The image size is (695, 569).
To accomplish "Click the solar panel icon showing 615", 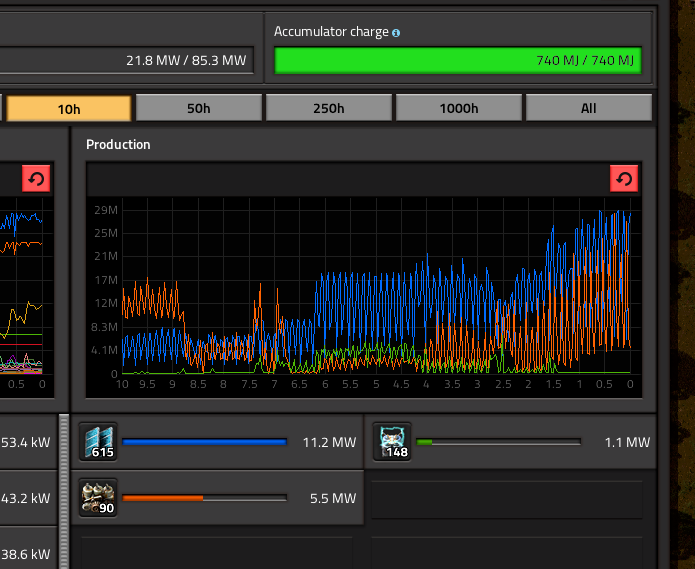I will [x=98, y=441].
